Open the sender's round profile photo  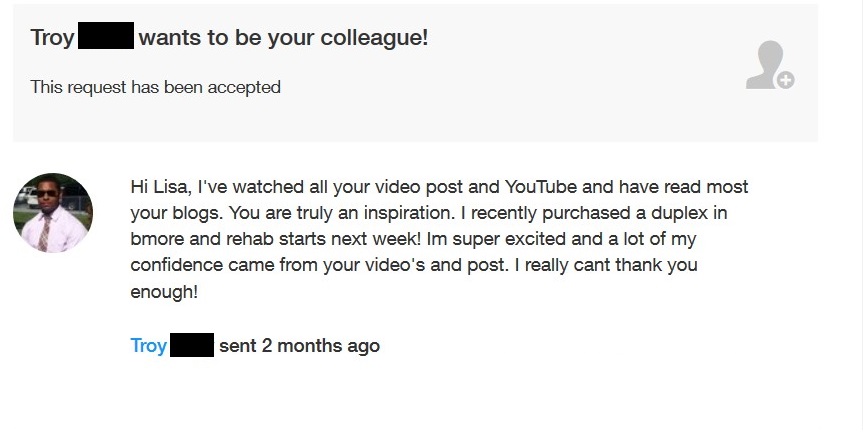[53, 212]
